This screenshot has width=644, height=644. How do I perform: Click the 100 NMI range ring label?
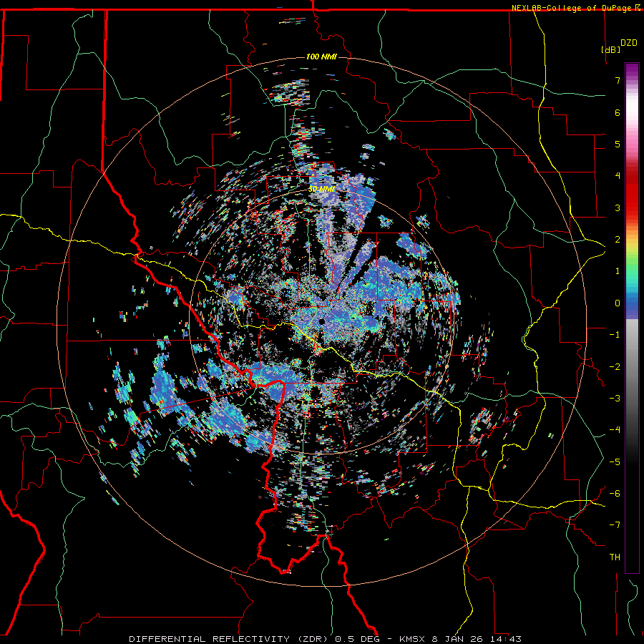[x=321, y=57]
